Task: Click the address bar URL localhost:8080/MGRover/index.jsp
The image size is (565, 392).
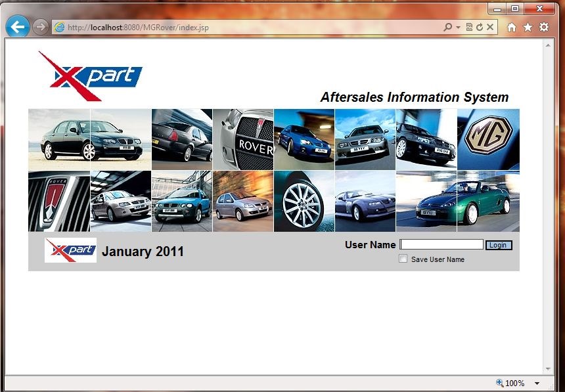Action: pyautogui.click(x=138, y=28)
